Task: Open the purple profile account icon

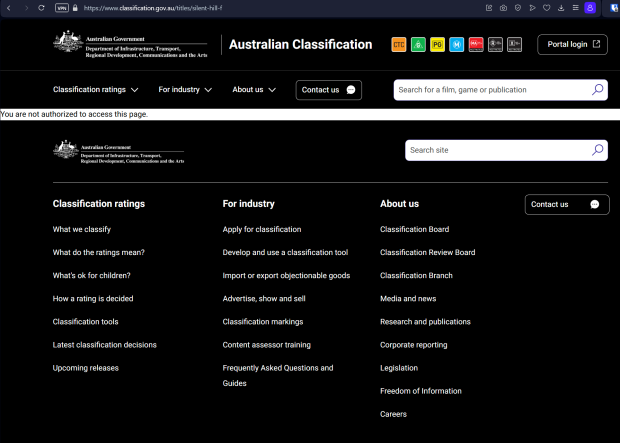Action: pos(590,8)
